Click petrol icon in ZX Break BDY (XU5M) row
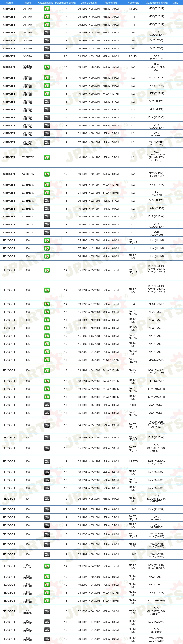The height and width of the screenshot is (644, 183). 47,174
